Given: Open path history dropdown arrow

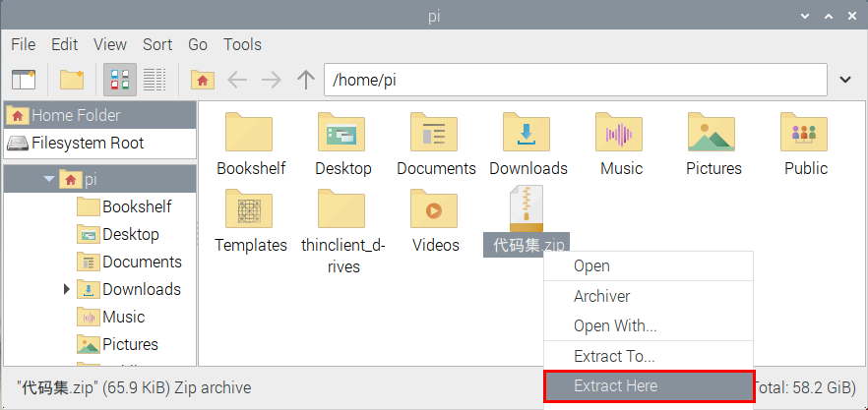Looking at the screenshot, I should tap(845, 80).
